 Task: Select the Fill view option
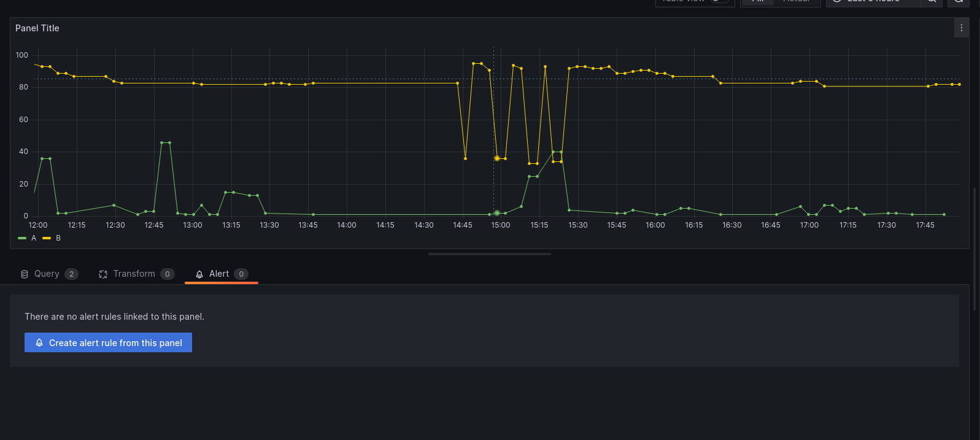(x=758, y=2)
